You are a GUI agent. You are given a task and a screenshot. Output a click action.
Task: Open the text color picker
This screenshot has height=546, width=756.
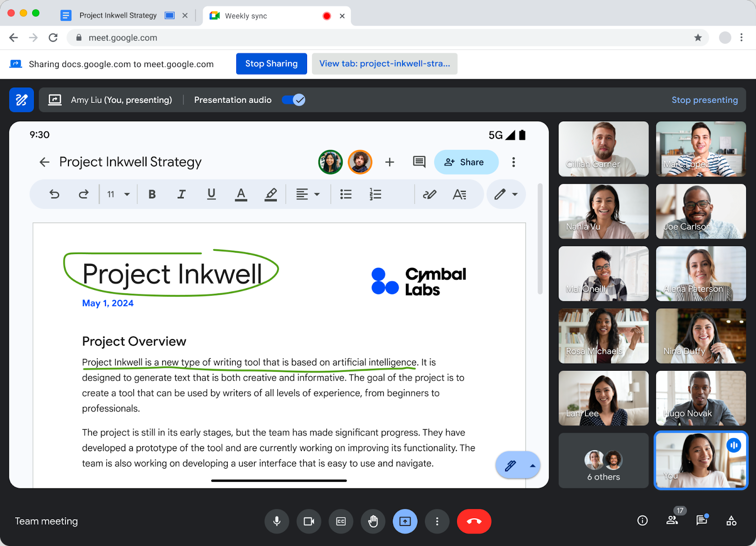(x=241, y=194)
